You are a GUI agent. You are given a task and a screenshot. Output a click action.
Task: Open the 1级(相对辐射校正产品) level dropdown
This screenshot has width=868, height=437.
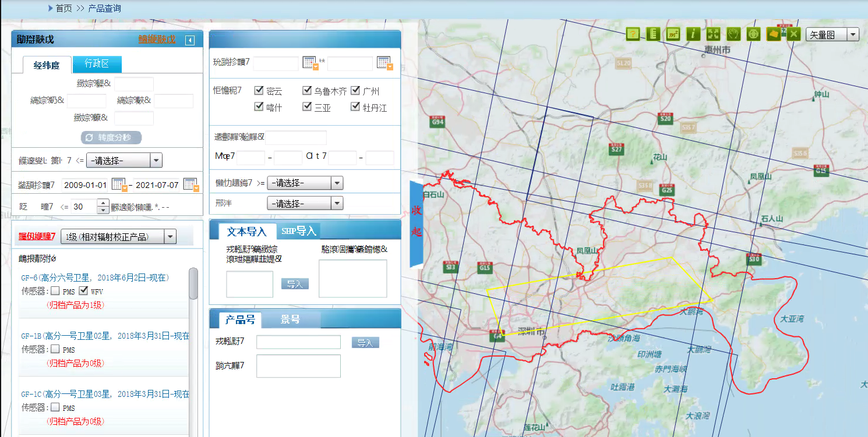point(118,236)
